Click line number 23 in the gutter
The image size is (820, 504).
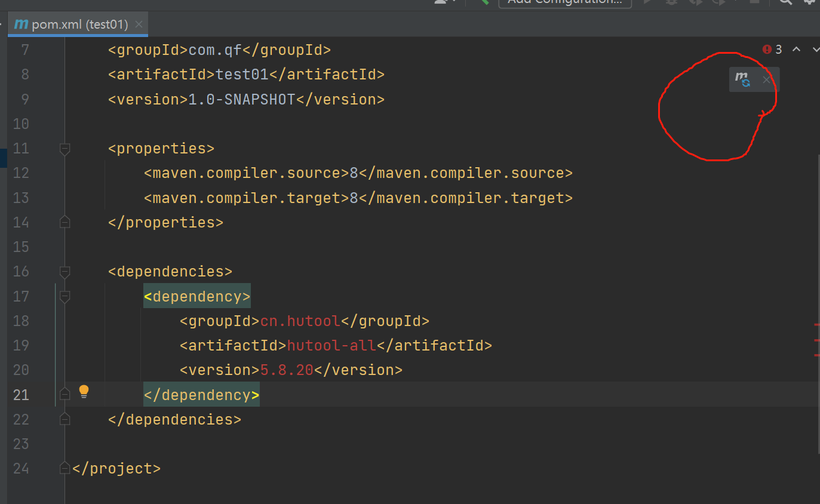click(x=21, y=444)
